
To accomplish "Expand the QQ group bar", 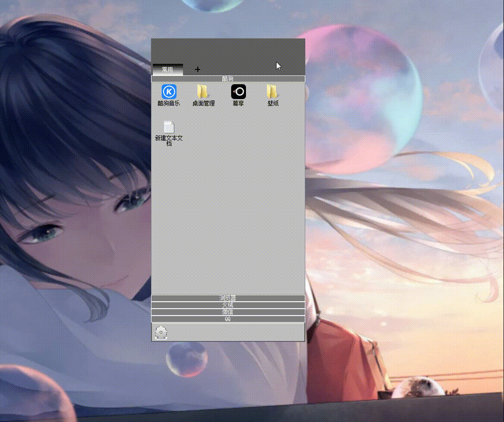I will [x=228, y=319].
